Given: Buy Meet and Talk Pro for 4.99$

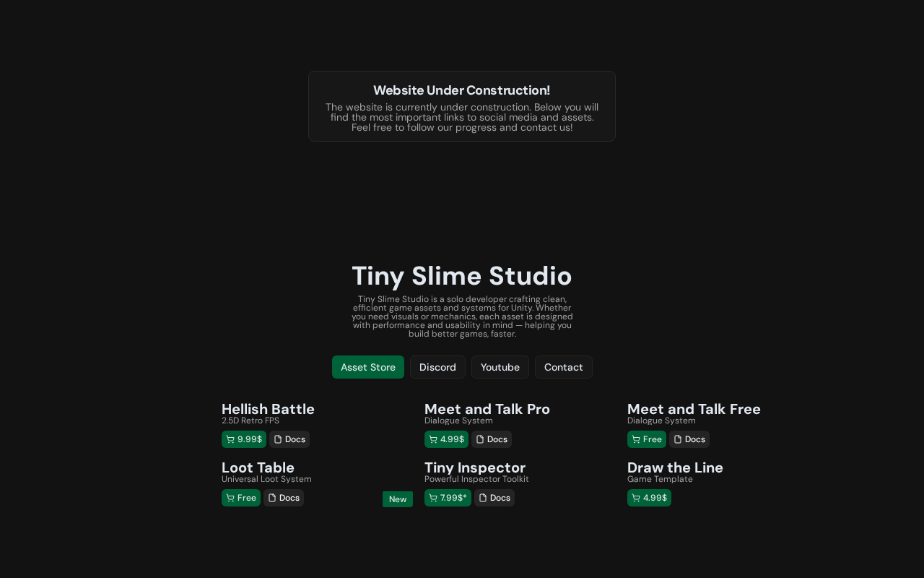Looking at the screenshot, I should [x=446, y=439].
